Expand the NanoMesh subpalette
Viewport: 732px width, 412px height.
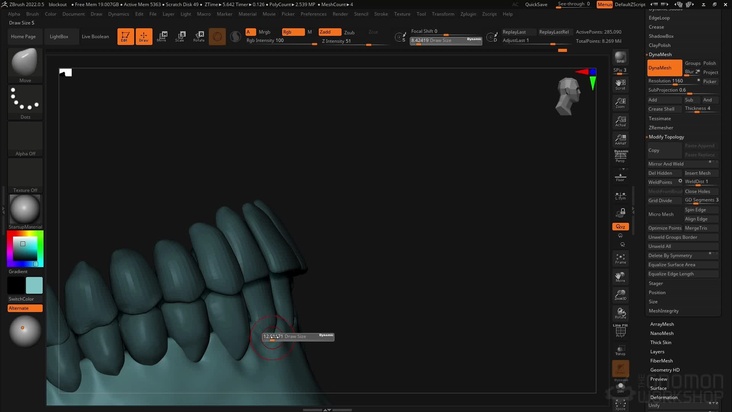(662, 334)
